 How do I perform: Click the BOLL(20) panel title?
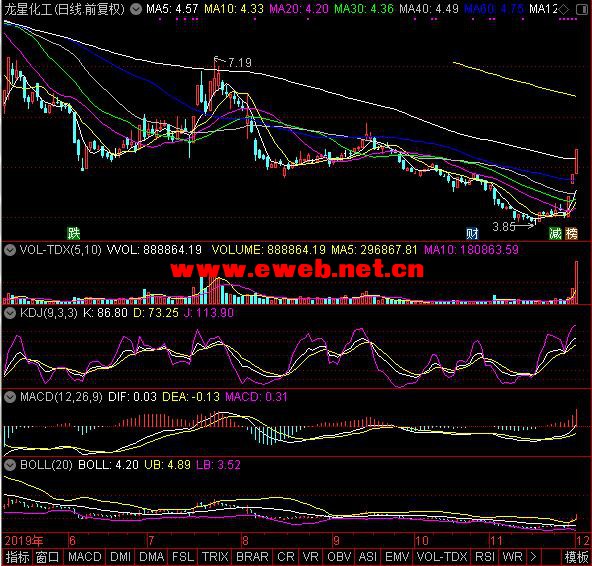coord(46,464)
